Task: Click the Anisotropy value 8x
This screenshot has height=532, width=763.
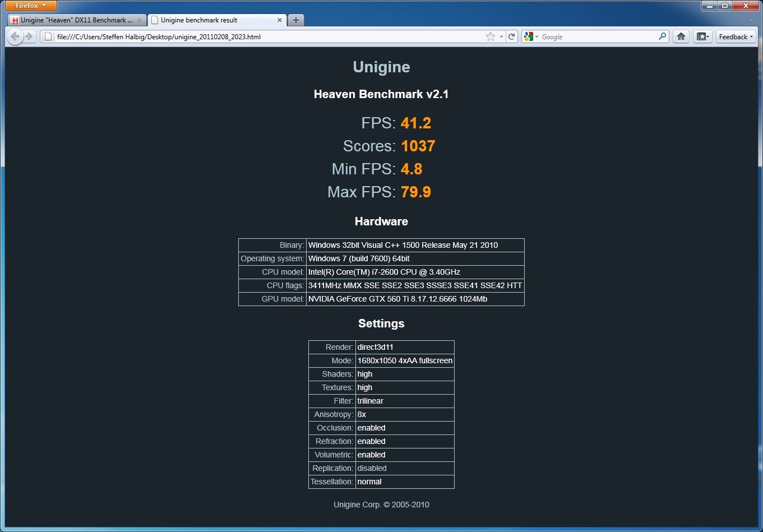Action: 405,414
